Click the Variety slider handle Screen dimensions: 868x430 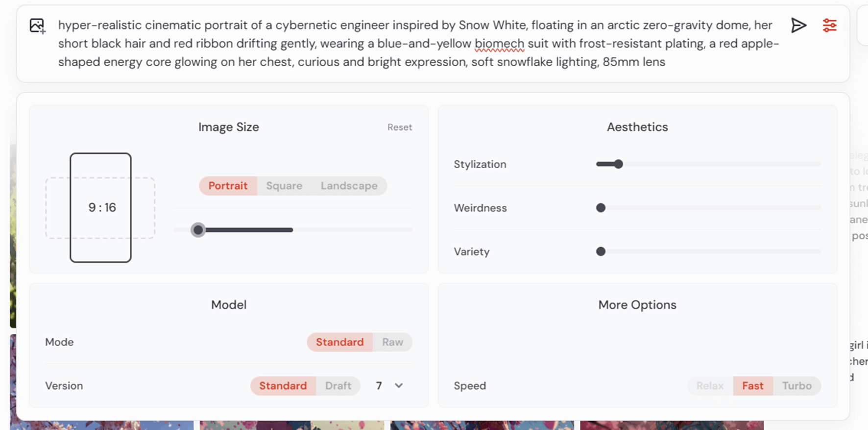601,252
